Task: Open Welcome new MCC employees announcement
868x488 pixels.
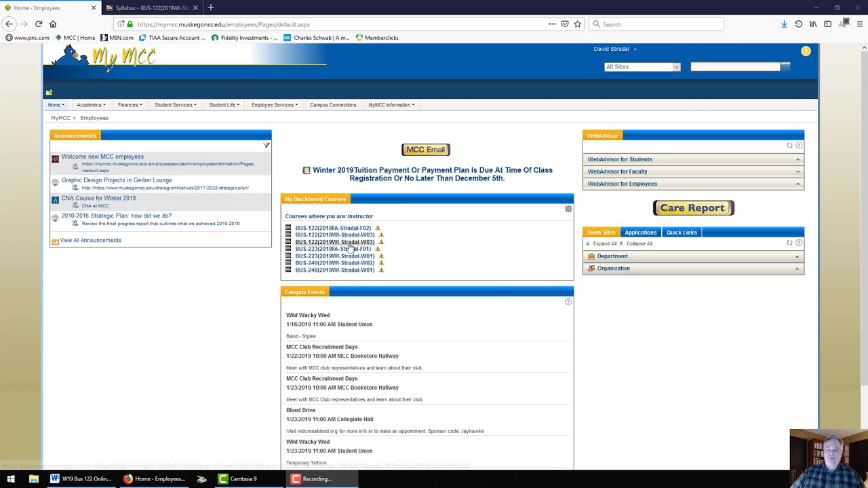Action: [x=102, y=157]
